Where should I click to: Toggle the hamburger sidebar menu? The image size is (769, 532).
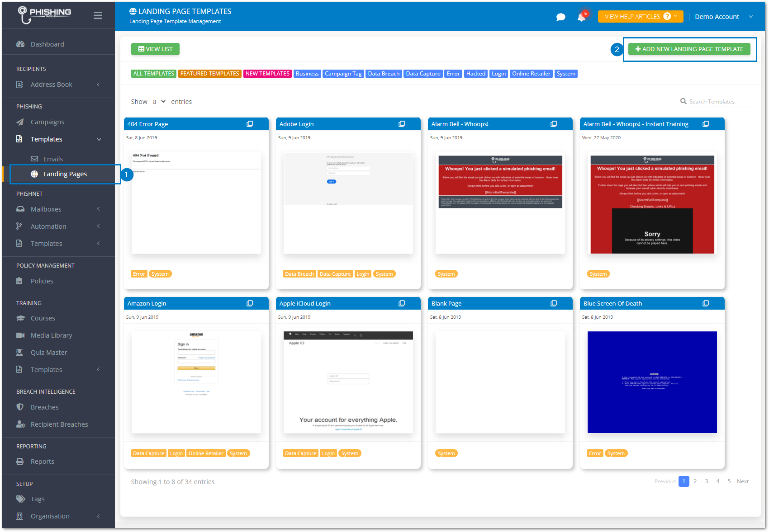pos(98,16)
